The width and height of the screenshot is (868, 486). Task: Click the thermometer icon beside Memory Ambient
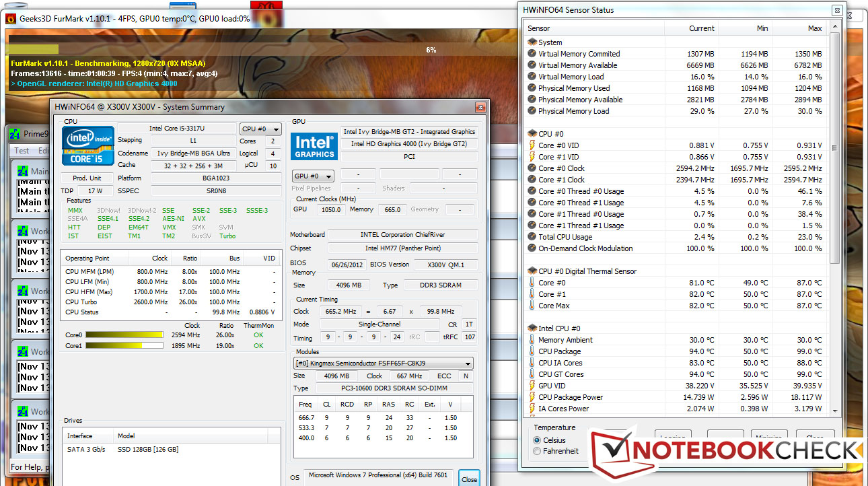pos(532,340)
